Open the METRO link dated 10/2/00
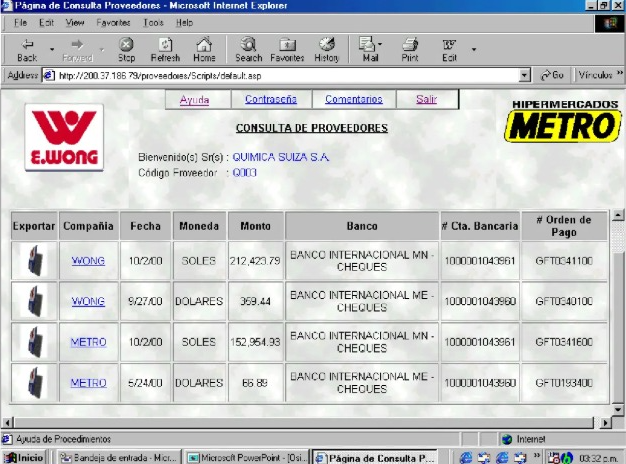This screenshot has width=626, height=464. click(88, 342)
